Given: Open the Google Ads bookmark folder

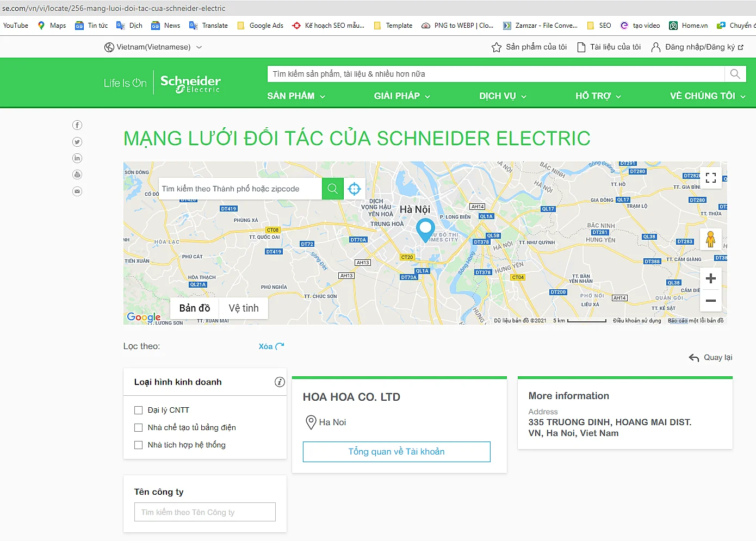Looking at the screenshot, I should [x=261, y=26].
